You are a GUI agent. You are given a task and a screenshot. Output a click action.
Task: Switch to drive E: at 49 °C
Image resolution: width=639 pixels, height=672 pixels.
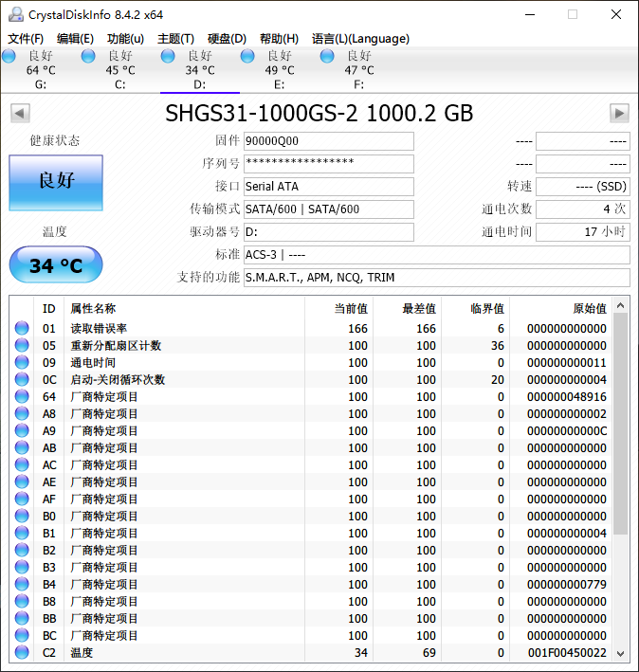280,70
